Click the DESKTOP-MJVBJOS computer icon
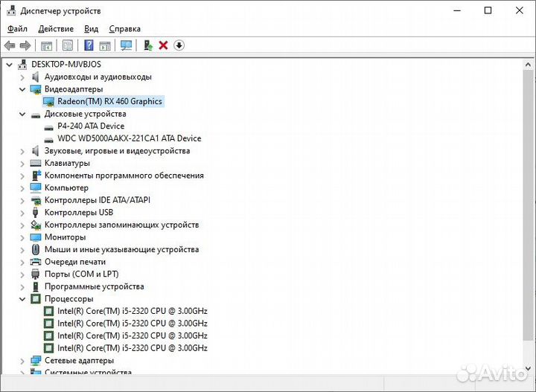This screenshot has width=536, height=392. pos(22,64)
